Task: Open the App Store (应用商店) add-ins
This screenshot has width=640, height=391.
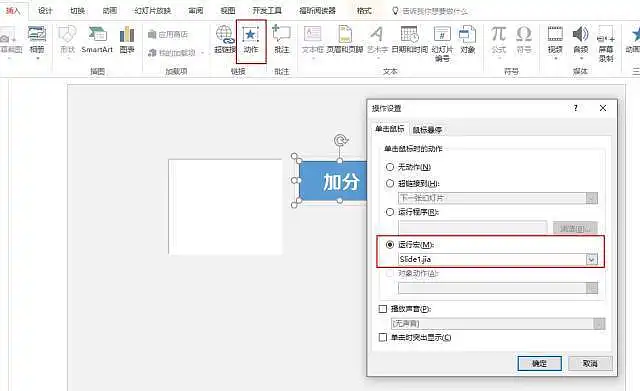Action: [168, 34]
